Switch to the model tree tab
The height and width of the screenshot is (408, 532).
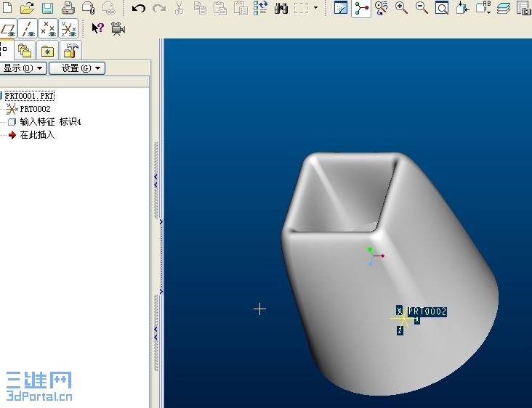[5, 50]
